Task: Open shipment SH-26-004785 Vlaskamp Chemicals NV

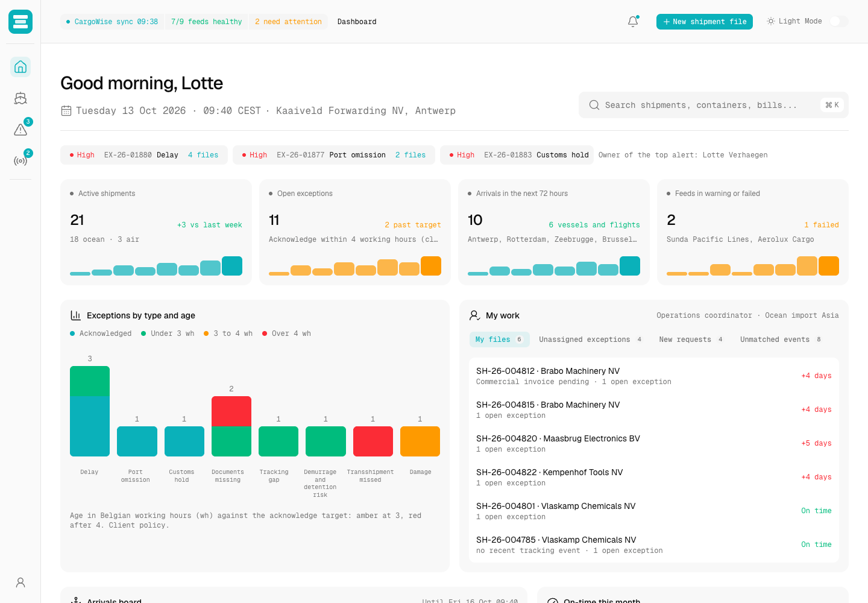Action: [654, 545]
